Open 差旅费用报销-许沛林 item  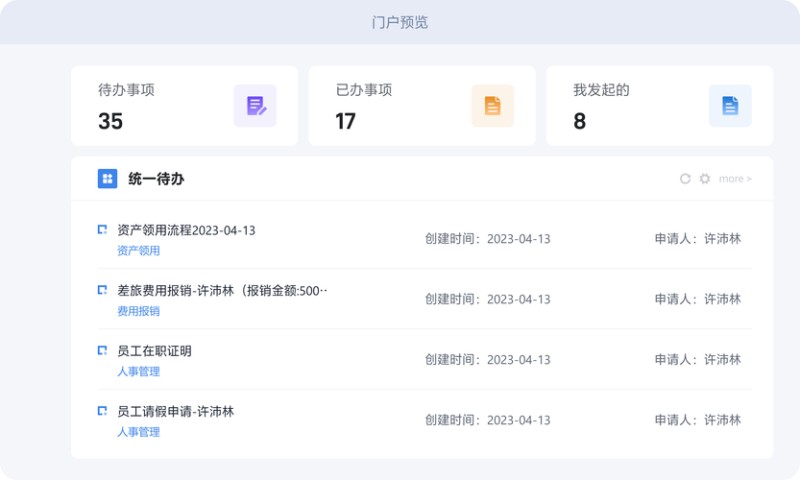[222, 291]
